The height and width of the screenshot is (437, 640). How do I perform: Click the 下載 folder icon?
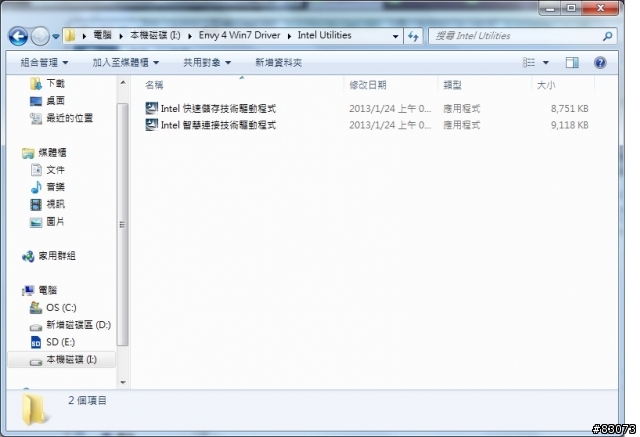[x=36, y=84]
